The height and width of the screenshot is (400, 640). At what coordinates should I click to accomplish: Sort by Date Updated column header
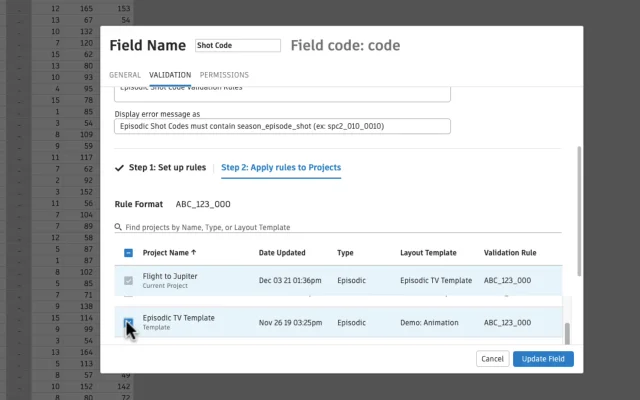coord(282,253)
